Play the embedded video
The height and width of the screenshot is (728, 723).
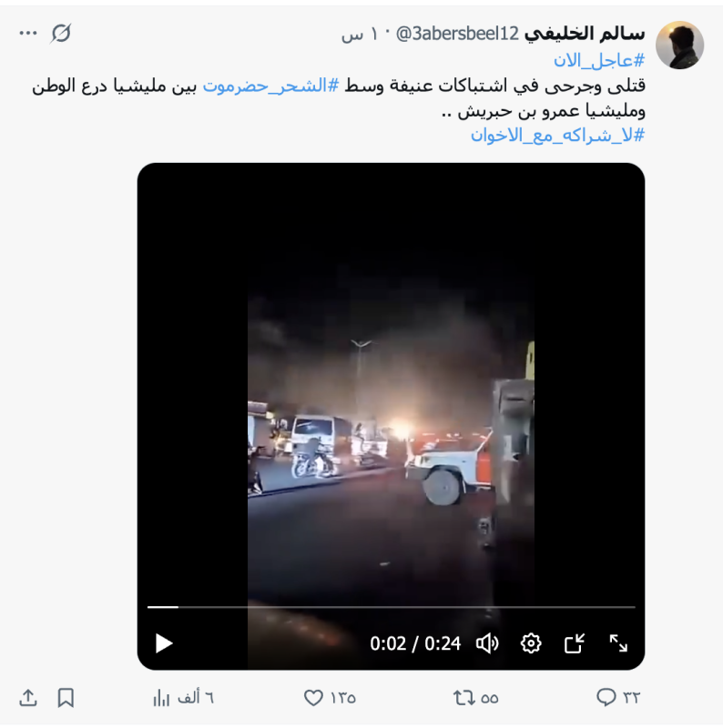pos(164,643)
